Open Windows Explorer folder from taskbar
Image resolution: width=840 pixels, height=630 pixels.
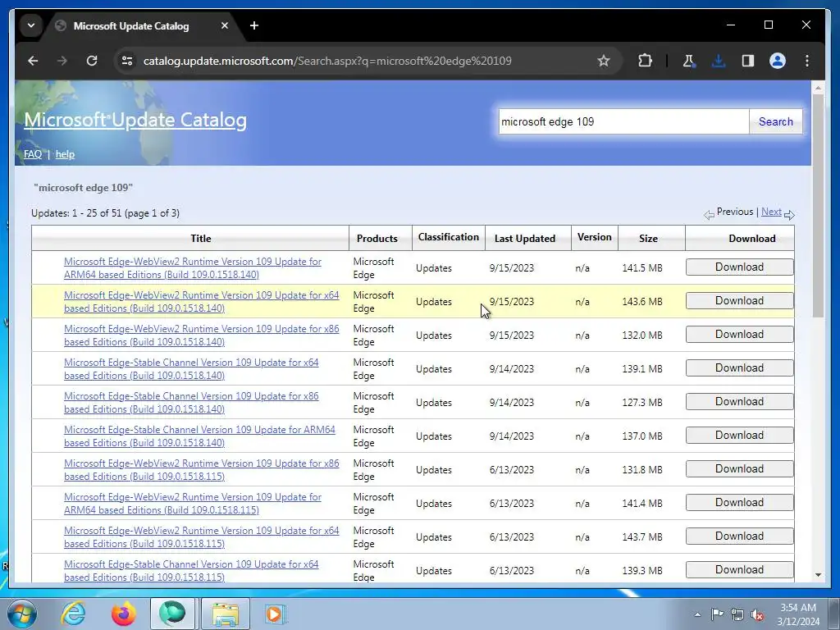226,614
